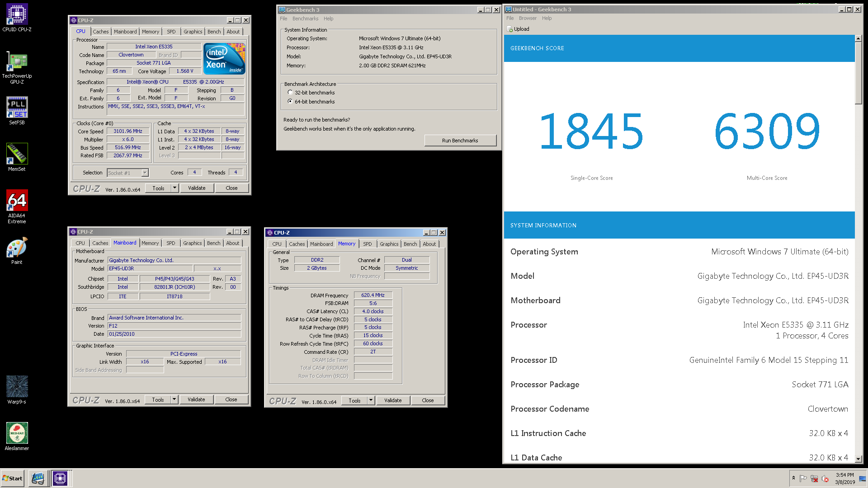Open the Warp9-s desktop icon
The height and width of the screenshot is (488, 868).
pos(17,390)
